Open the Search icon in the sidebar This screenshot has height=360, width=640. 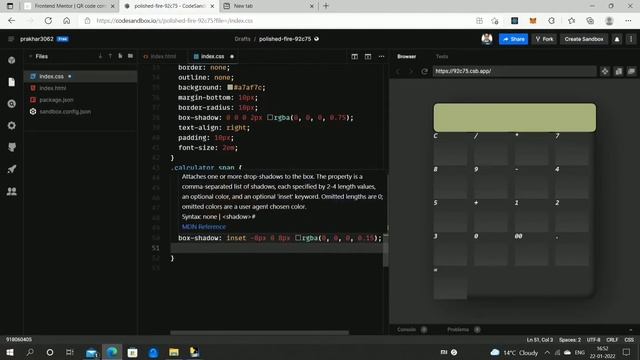[11, 104]
